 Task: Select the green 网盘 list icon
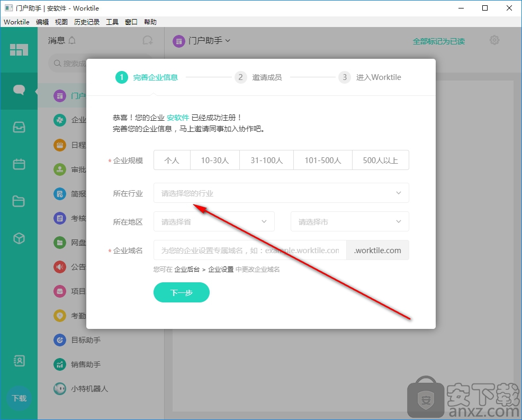60,243
